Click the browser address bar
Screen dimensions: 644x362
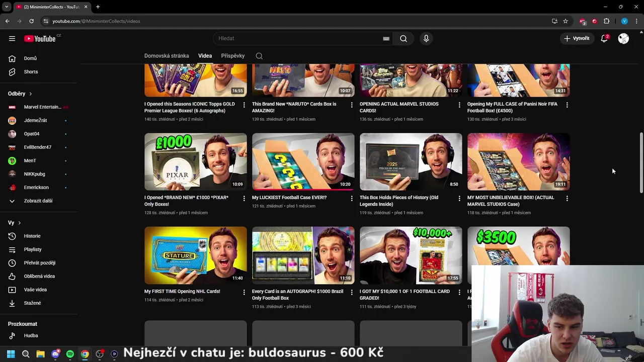[297, 21]
